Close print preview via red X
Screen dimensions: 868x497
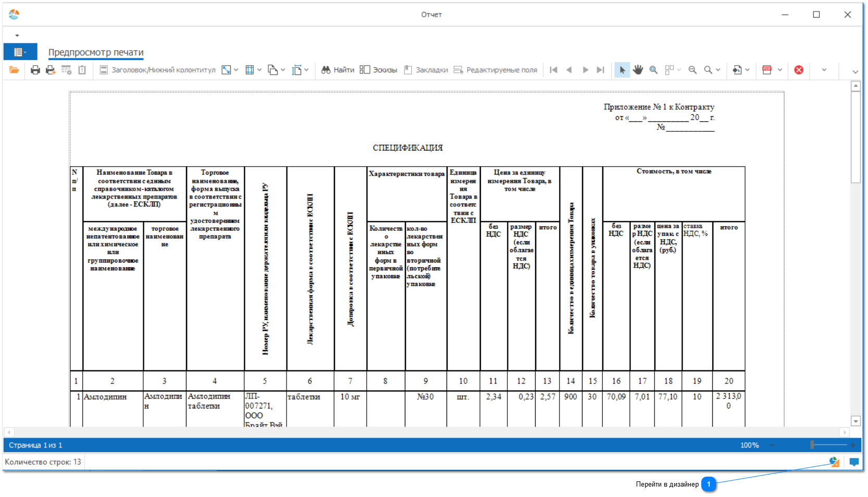click(x=799, y=70)
